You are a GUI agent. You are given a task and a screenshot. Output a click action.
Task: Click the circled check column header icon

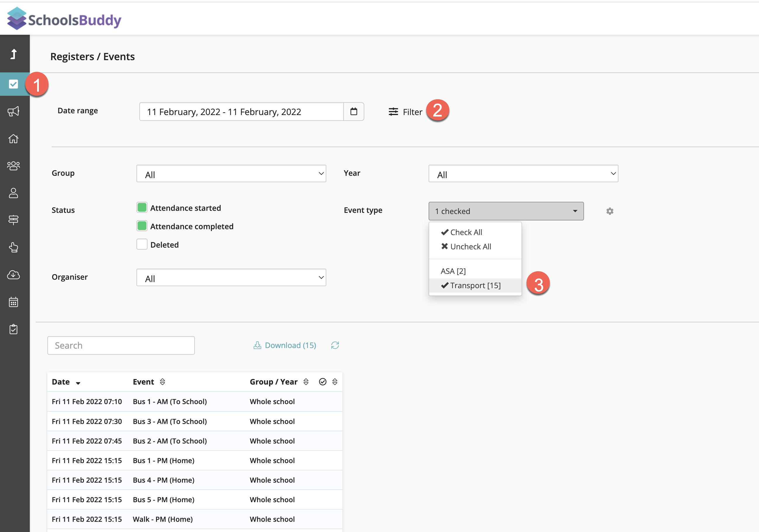(x=323, y=382)
